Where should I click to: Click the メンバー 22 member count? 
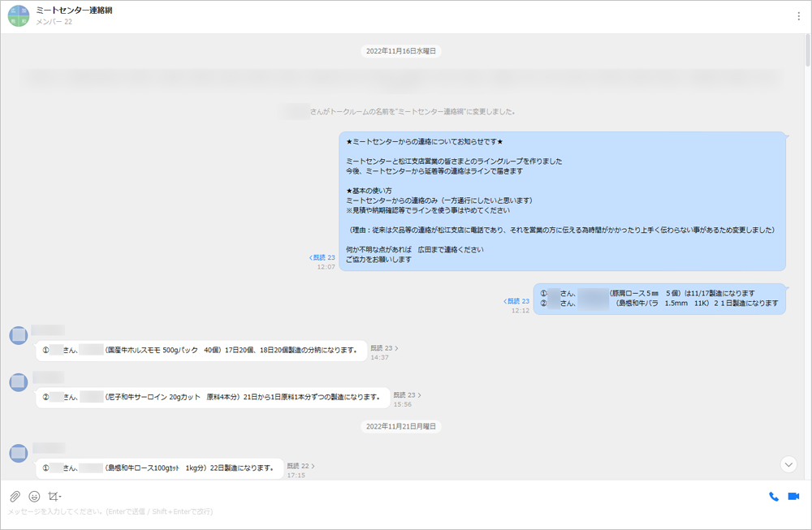point(54,22)
